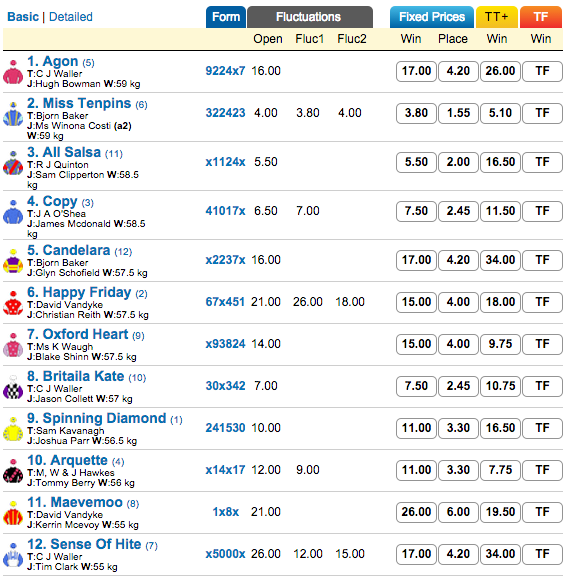Bet Spinning Diamond fixed place 3.30
This screenshot has width=568, height=583.
[x=458, y=428]
